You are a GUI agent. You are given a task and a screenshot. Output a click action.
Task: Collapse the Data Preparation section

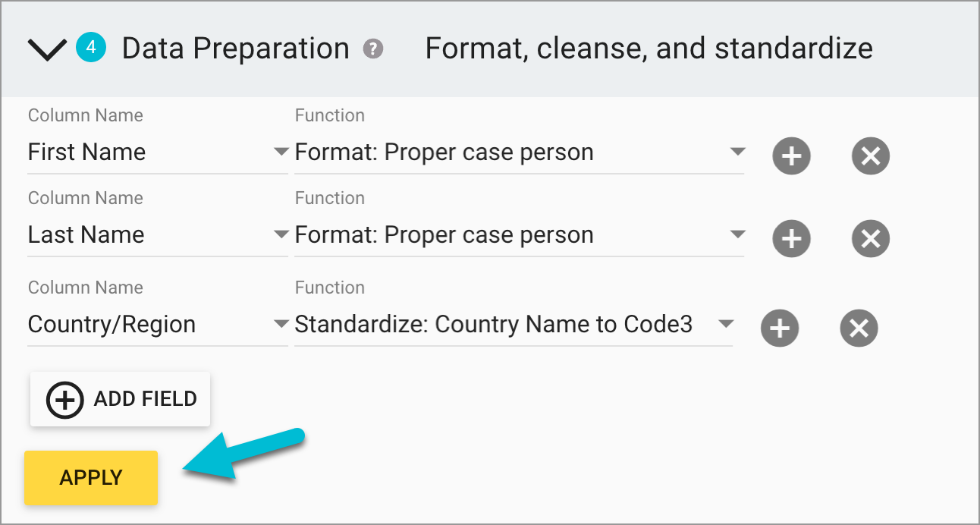pyautogui.click(x=46, y=49)
